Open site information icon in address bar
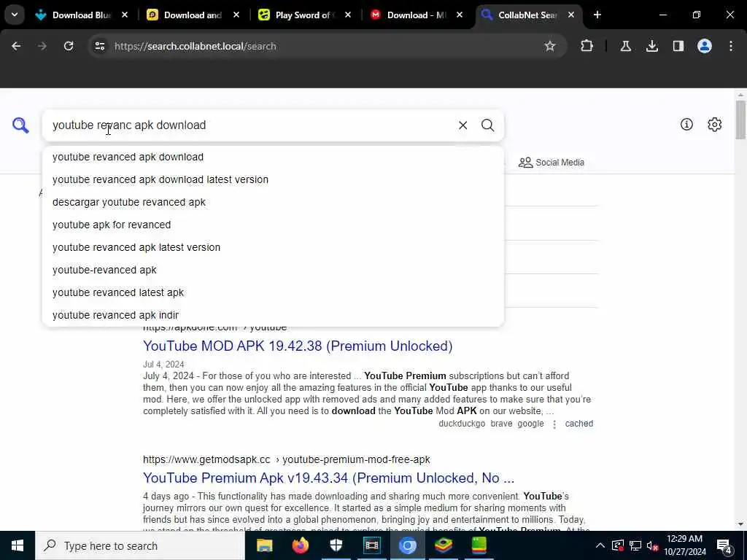The image size is (747, 560). [99, 46]
